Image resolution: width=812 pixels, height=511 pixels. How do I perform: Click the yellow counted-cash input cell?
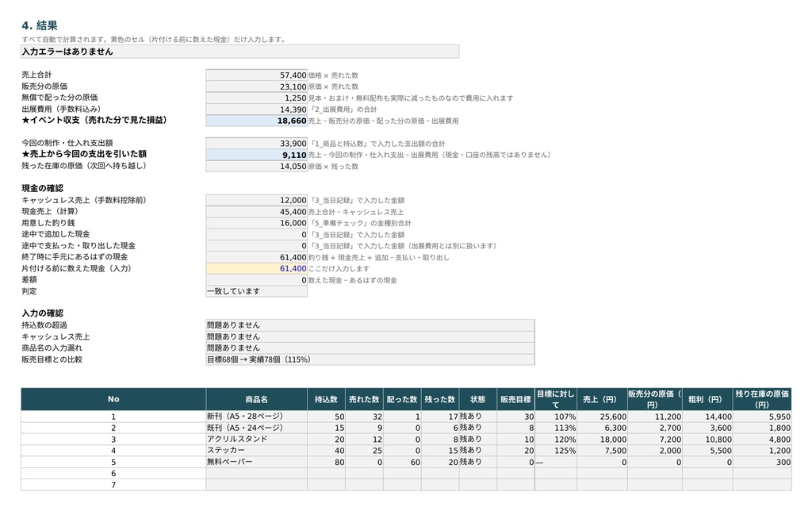[x=256, y=268]
